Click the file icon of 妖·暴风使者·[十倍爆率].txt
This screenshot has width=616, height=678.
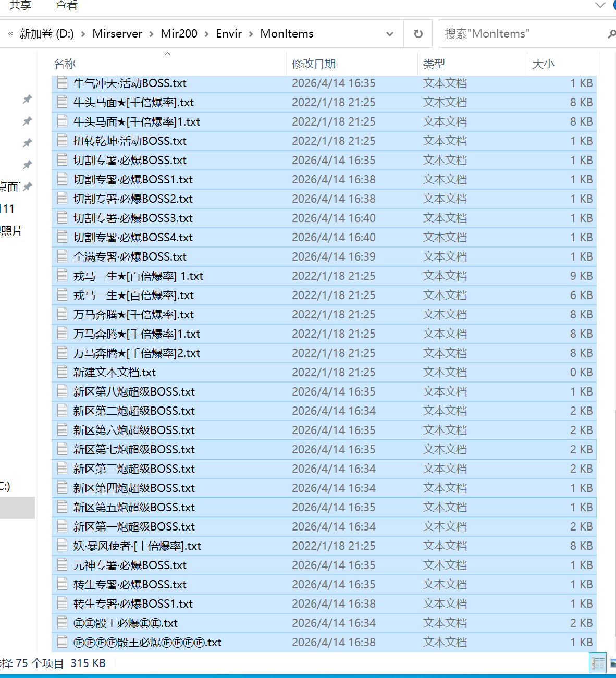[x=62, y=546]
